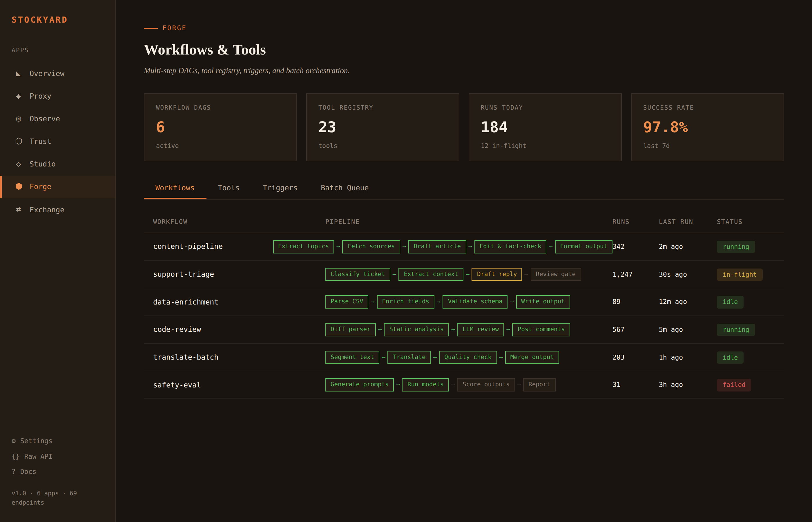Click the Draft reply pipeline stage

[496, 274]
